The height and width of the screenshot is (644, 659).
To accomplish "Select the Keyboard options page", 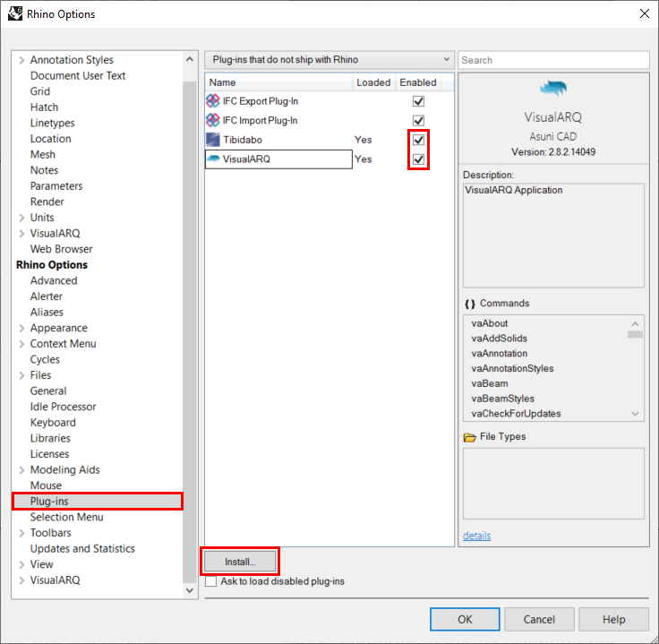I will [x=53, y=423].
